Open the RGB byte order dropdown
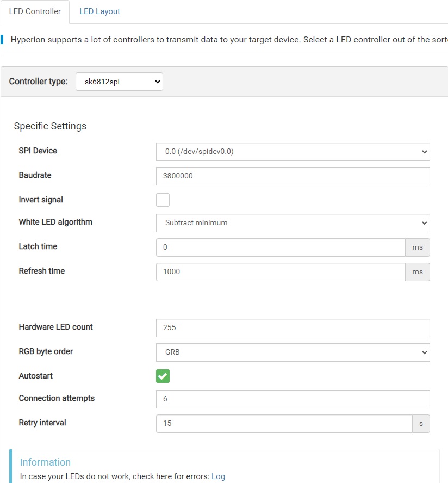448x483 pixels. click(x=293, y=352)
